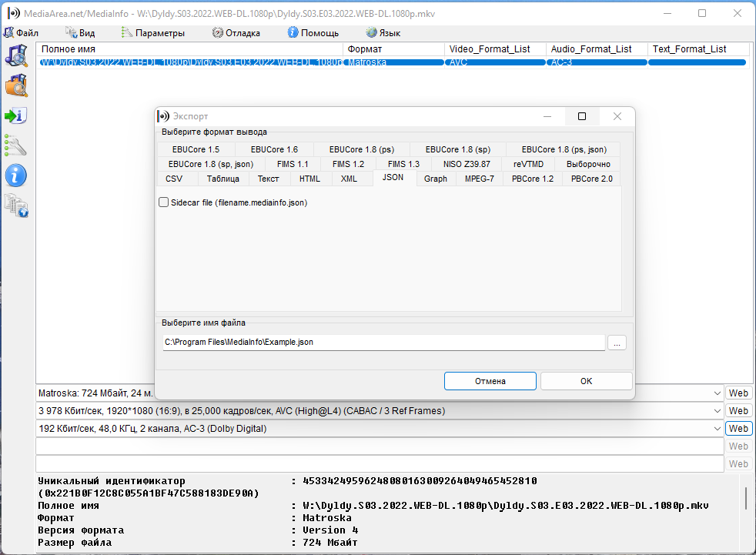Image resolution: width=756 pixels, height=555 pixels.
Task: Click 'Размер файла' line in details
Action: point(198,543)
